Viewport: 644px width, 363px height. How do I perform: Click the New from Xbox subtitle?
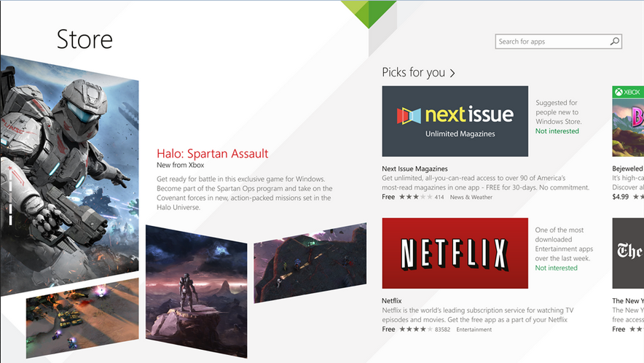pyautogui.click(x=180, y=165)
